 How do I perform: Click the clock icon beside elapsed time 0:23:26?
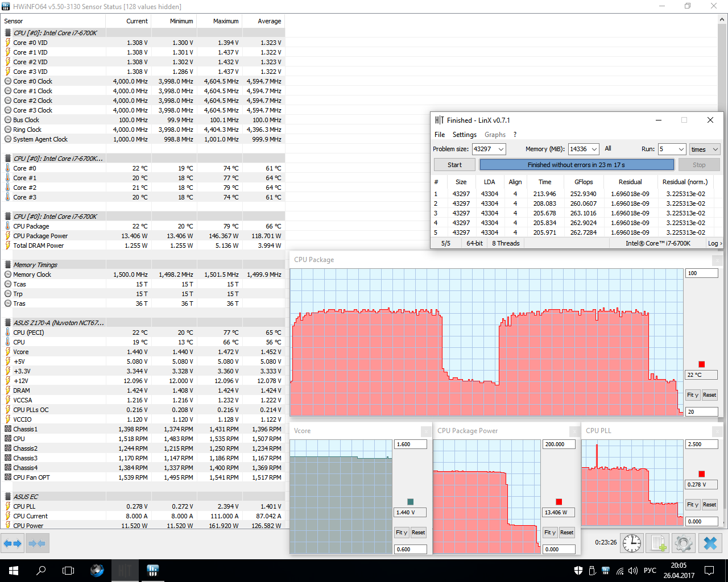[632, 543]
